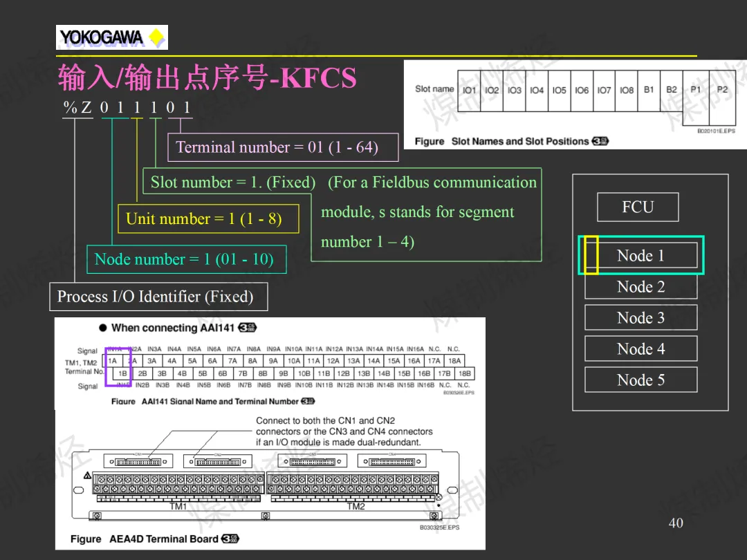Image resolution: width=747 pixels, height=560 pixels.
Task: Select the Node 1 box
Action: [640, 255]
